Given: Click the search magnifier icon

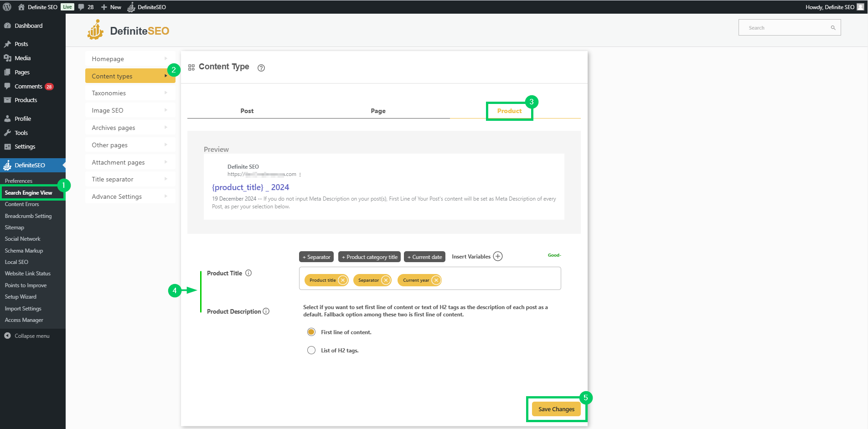Looking at the screenshot, I should coord(833,28).
